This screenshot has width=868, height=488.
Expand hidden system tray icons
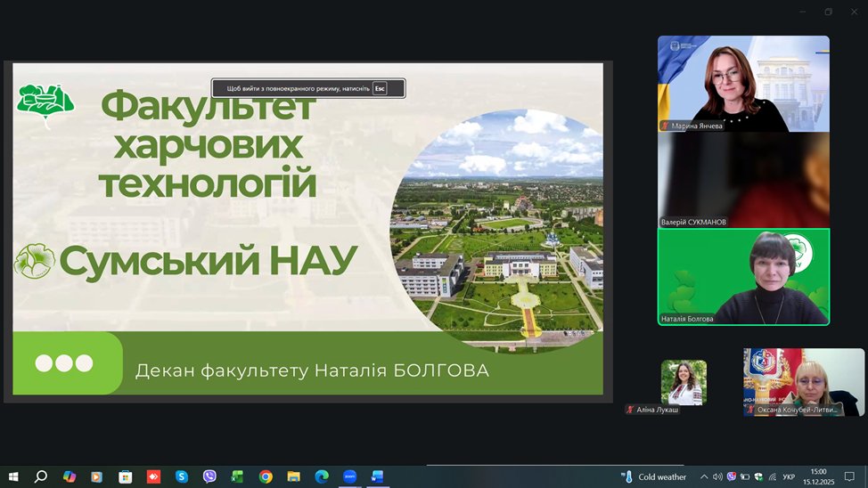tap(704, 476)
